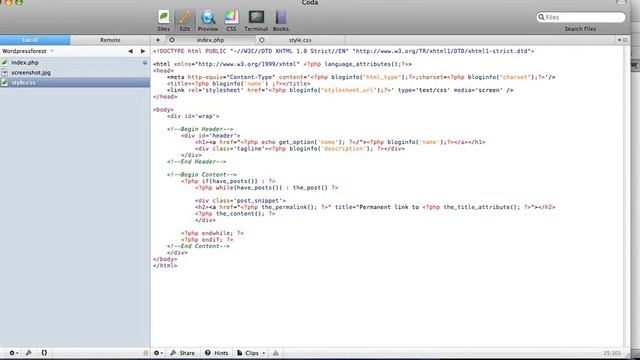
Task: Go back with the sidebar left arrow
Action: point(130,51)
